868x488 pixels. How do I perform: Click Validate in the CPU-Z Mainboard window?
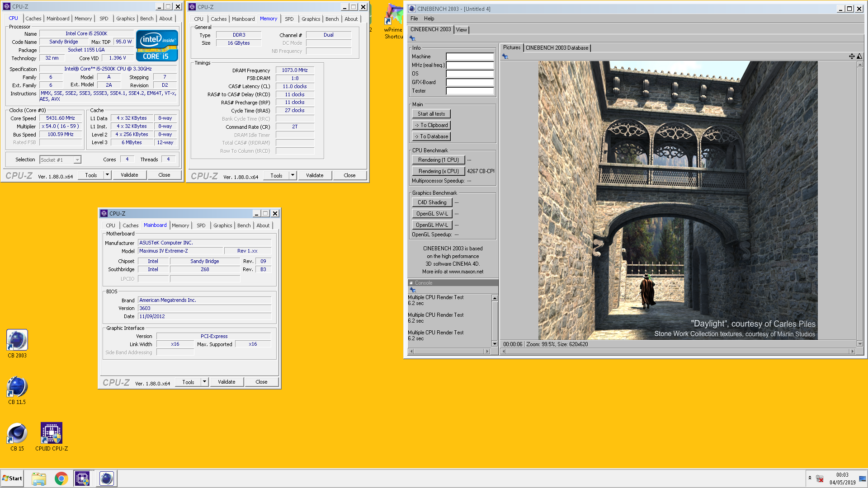point(226,382)
